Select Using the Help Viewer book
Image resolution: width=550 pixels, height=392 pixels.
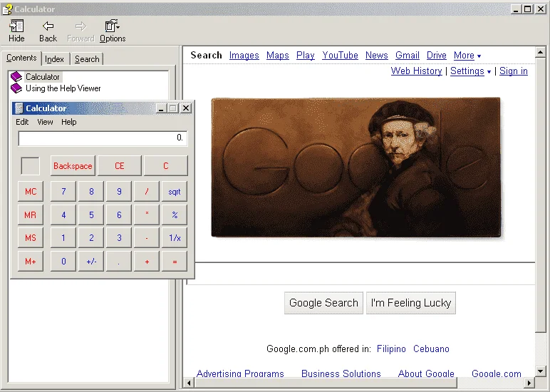pos(63,88)
